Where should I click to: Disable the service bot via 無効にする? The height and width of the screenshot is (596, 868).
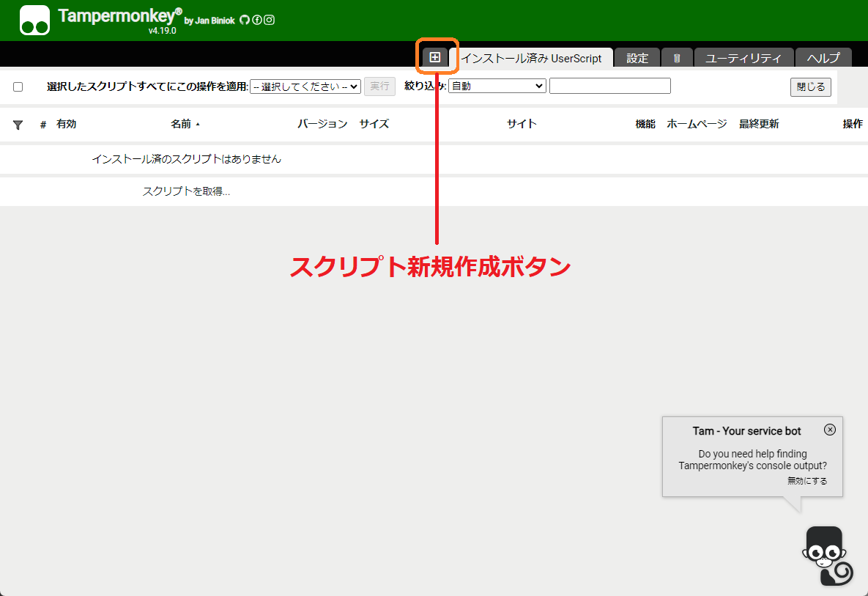coord(806,480)
